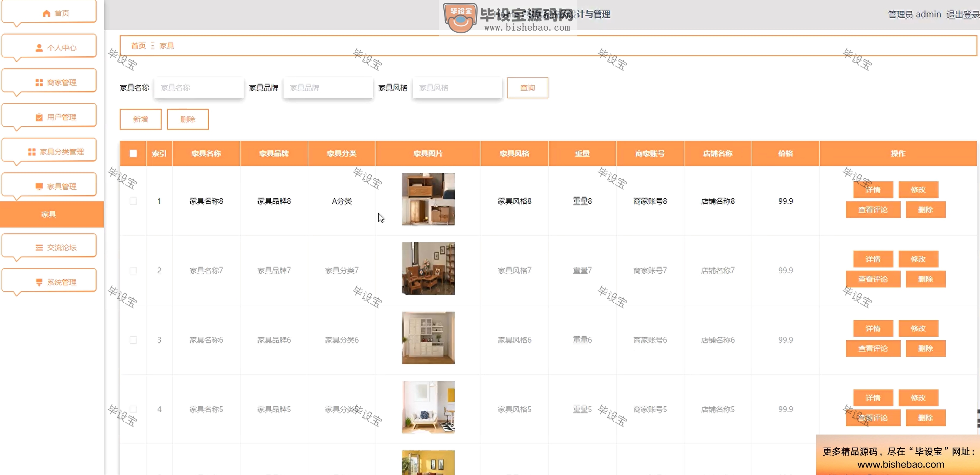Click the grid icon beside 商家管理
Viewport: 980px width, 475px height.
tap(39, 83)
